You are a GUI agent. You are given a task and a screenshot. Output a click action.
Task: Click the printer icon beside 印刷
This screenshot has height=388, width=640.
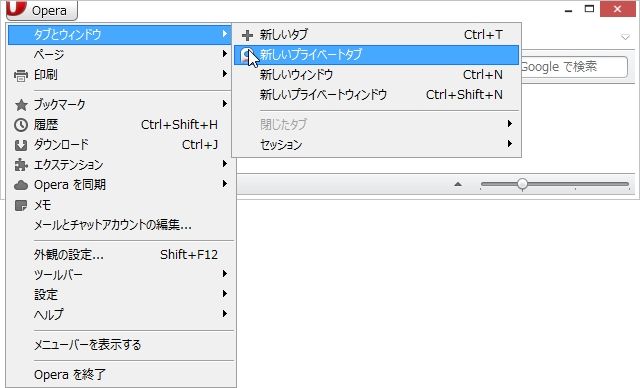pyautogui.click(x=21, y=75)
